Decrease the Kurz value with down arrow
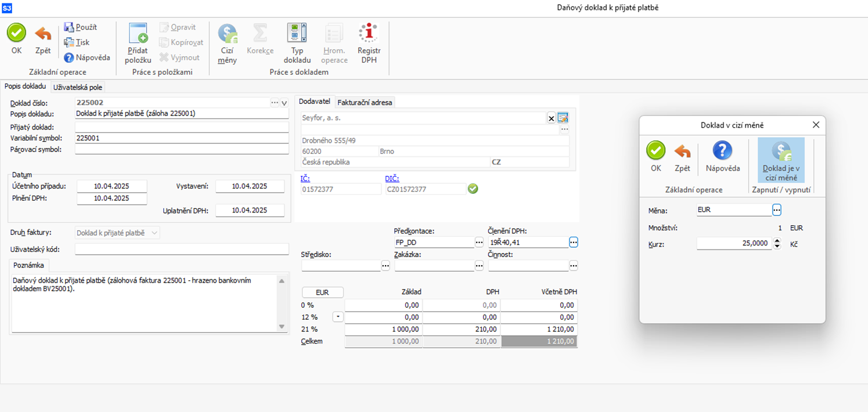This screenshot has width=868, height=412. [x=777, y=247]
